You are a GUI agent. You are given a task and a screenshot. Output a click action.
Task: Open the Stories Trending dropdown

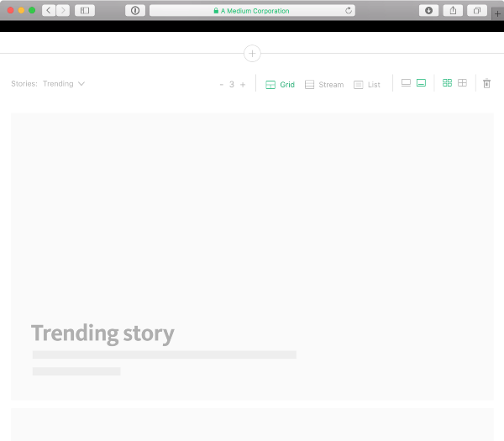[63, 84]
